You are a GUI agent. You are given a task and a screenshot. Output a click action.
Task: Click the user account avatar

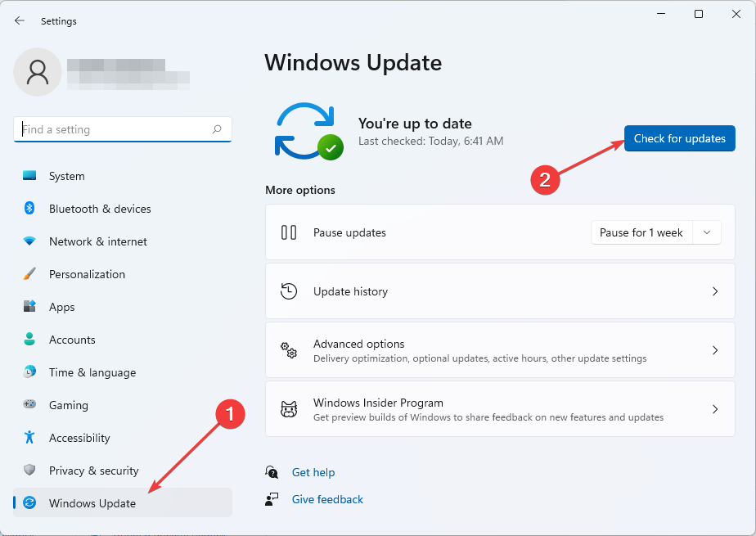37,72
